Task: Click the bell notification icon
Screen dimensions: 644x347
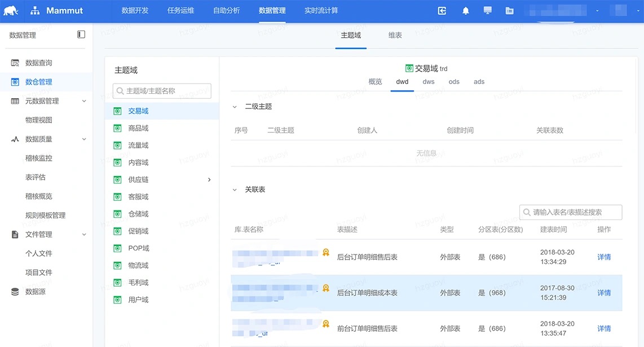Action: 465,11
